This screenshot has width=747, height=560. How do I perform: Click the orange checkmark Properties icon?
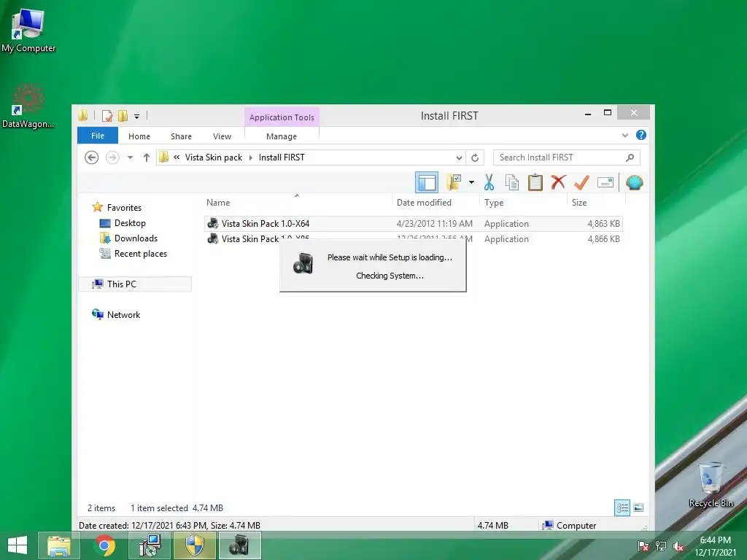[581, 182]
